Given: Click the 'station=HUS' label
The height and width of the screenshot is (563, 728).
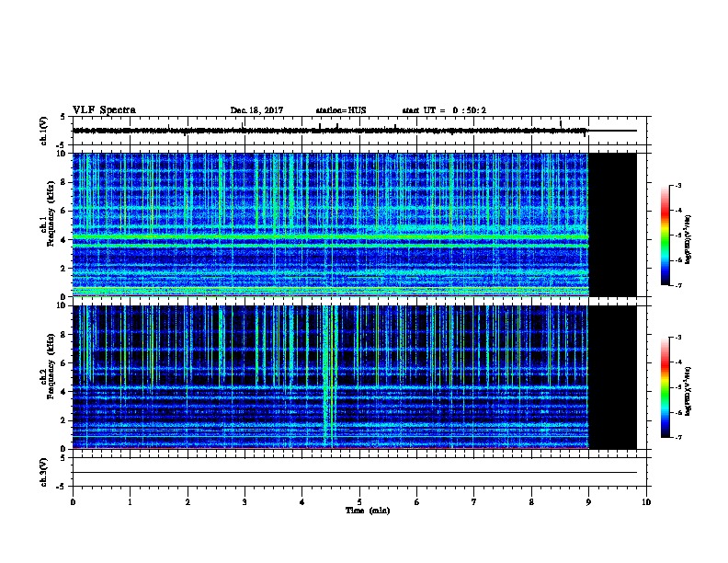Looking at the screenshot, I should click(341, 110).
